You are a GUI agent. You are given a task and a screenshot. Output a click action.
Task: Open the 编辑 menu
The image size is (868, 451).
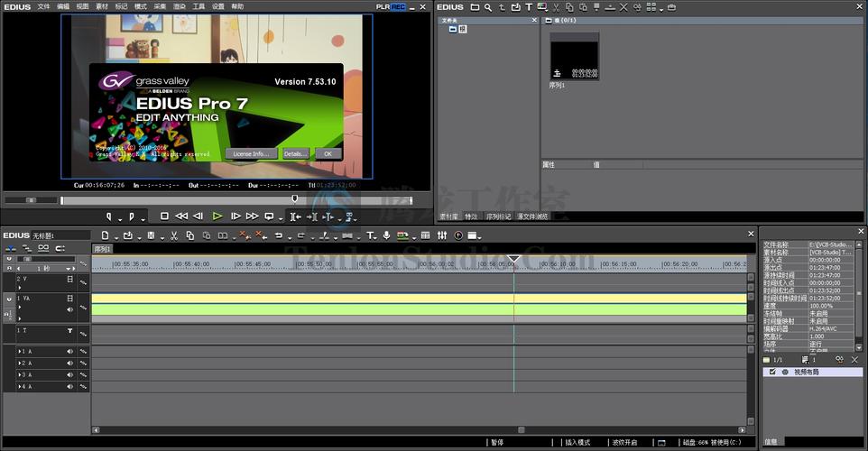coord(63,6)
